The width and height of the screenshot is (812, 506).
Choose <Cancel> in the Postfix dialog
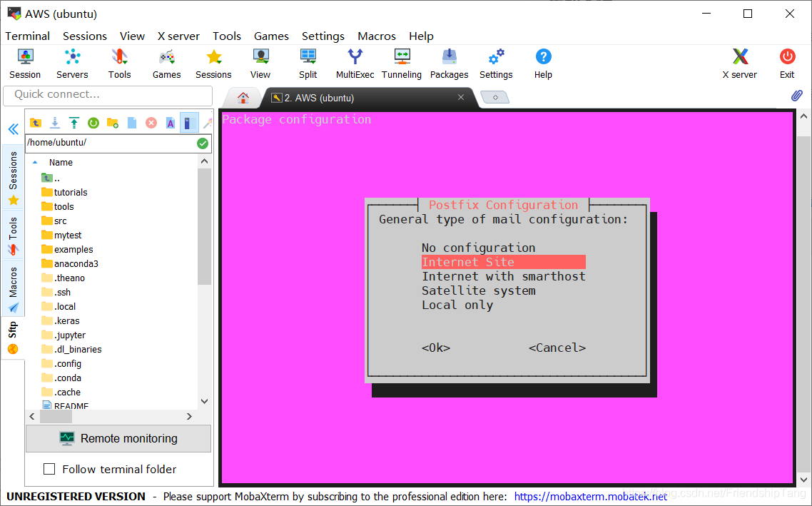pyautogui.click(x=557, y=348)
